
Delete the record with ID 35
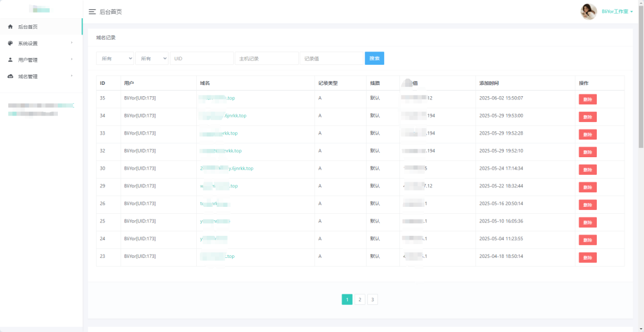tap(587, 99)
